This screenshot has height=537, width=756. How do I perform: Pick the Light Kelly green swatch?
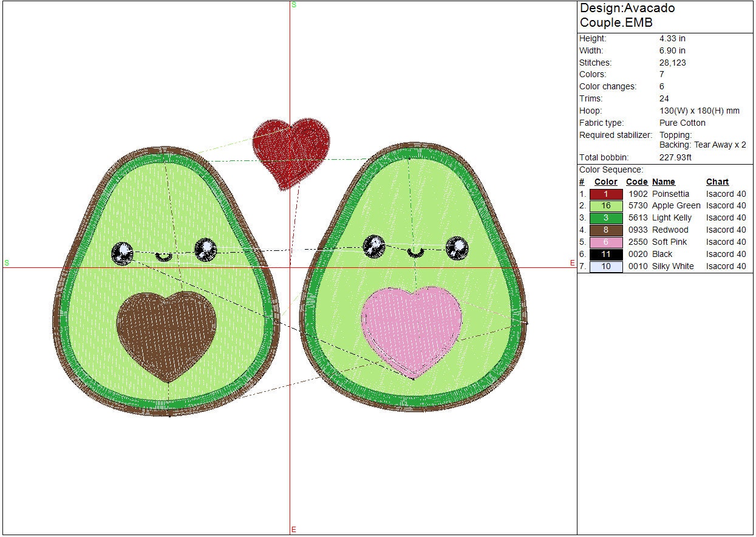pyautogui.click(x=606, y=218)
